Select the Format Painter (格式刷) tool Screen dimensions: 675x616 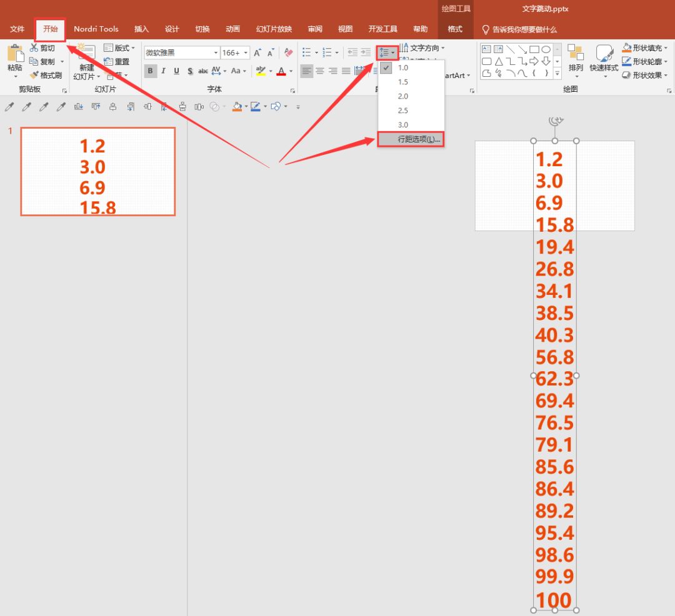tap(46, 75)
